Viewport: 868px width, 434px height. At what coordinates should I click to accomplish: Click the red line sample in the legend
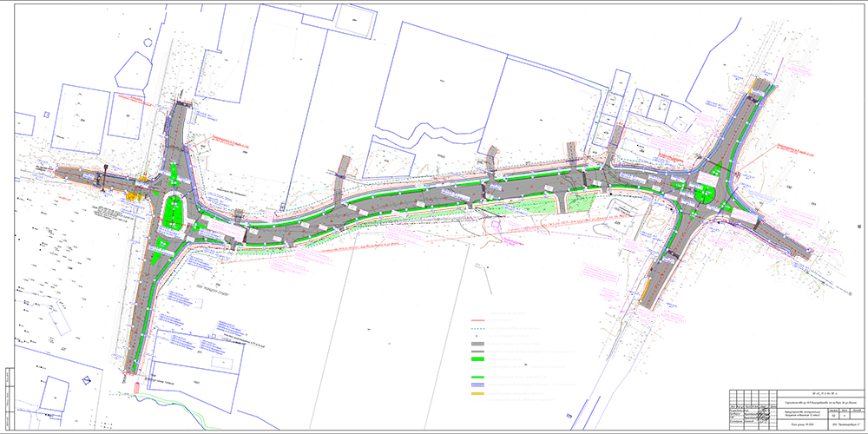[x=477, y=321]
